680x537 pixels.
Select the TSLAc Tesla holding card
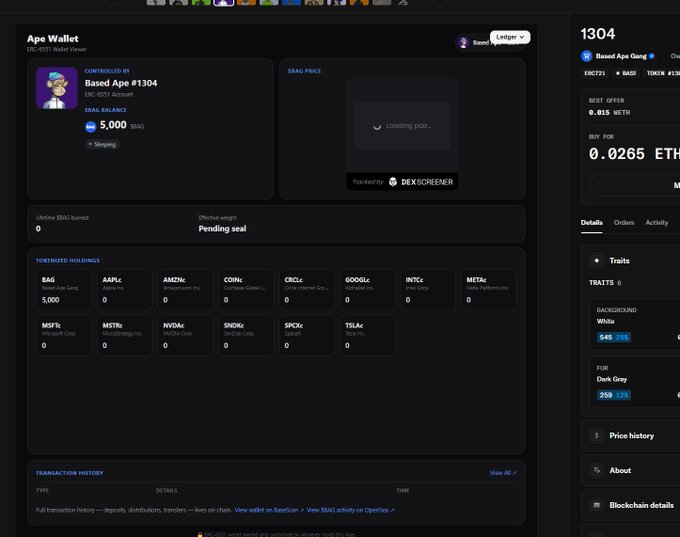(367, 335)
